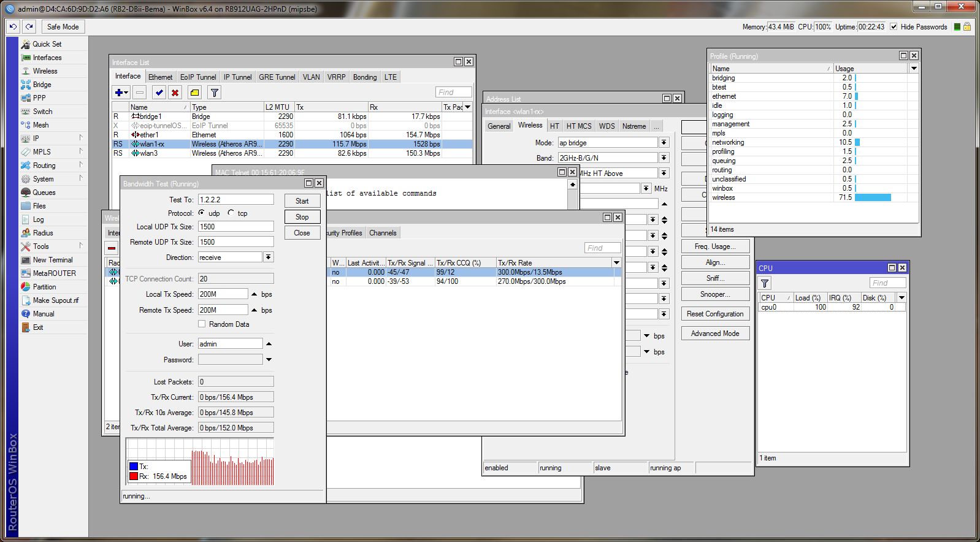Screen dimensions: 980x542
Task: Click the Test To address field
Action: 235,199
